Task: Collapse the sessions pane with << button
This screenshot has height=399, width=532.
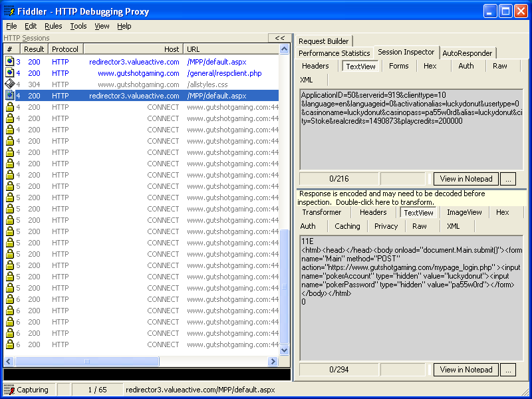Action: point(279,38)
